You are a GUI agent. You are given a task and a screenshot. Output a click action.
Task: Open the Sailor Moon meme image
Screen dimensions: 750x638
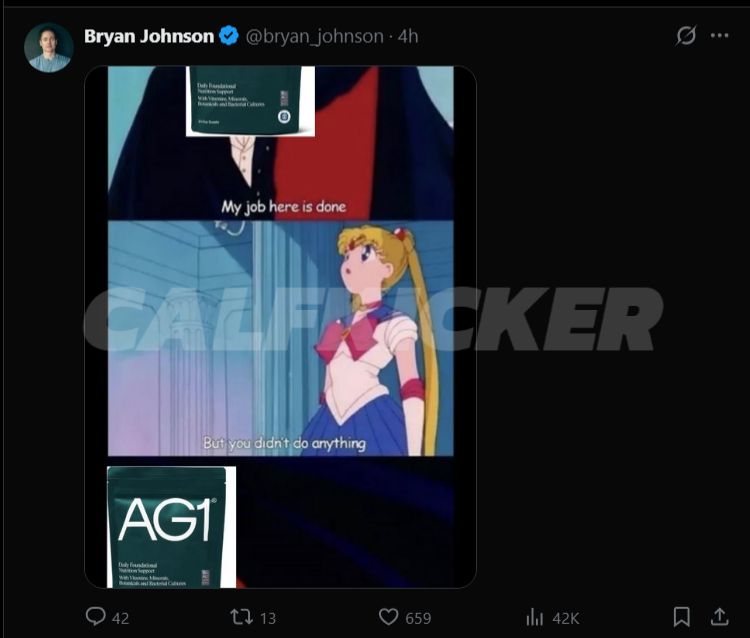tap(280, 327)
